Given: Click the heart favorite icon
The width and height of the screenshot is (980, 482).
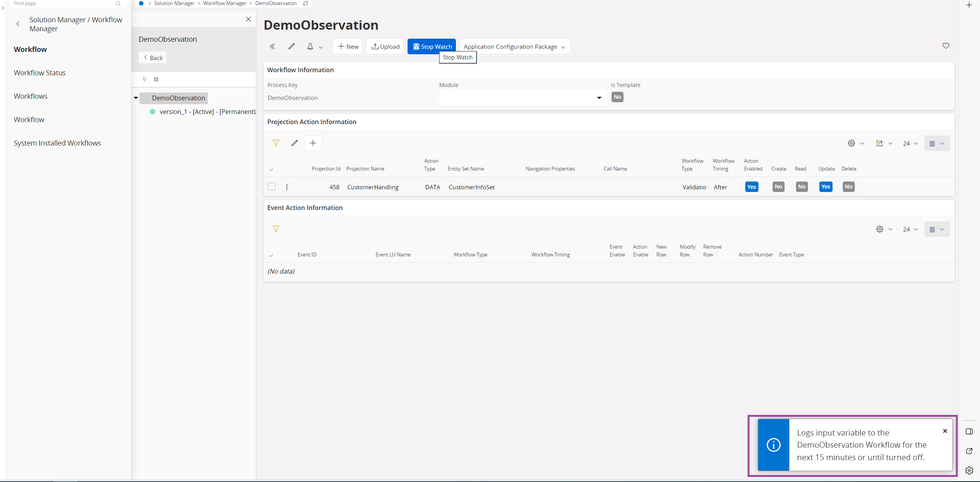Looking at the screenshot, I should tap(946, 46).
